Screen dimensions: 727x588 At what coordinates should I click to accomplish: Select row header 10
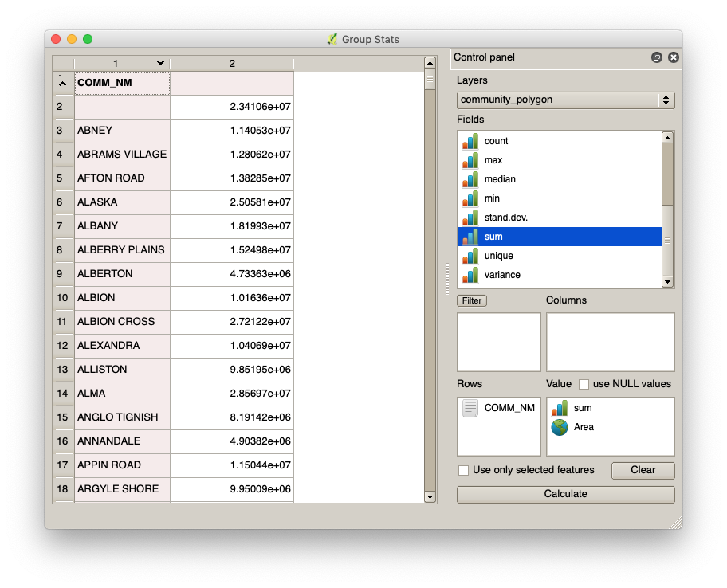pos(63,299)
